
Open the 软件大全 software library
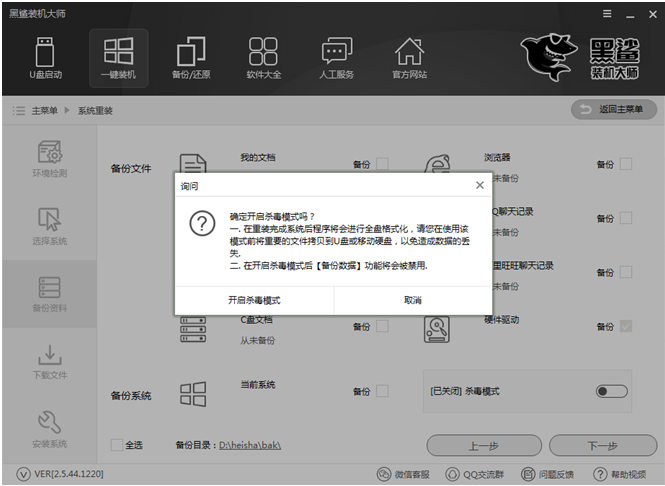(263, 58)
